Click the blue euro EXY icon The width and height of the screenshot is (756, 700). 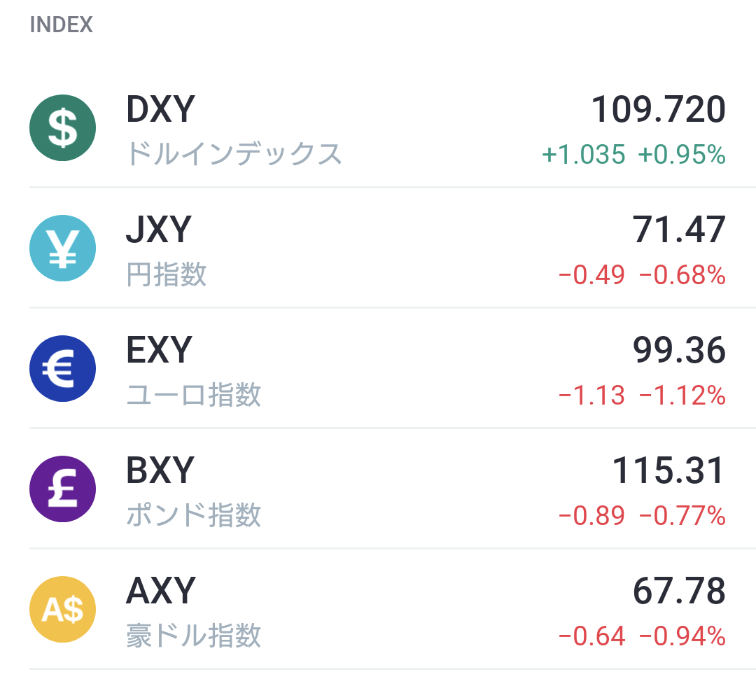click(x=63, y=368)
